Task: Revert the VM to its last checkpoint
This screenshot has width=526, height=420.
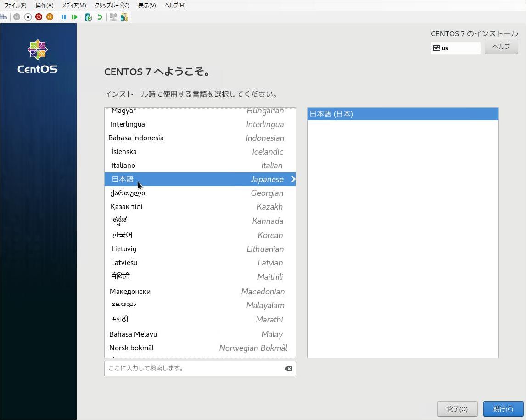Action: 100,17
